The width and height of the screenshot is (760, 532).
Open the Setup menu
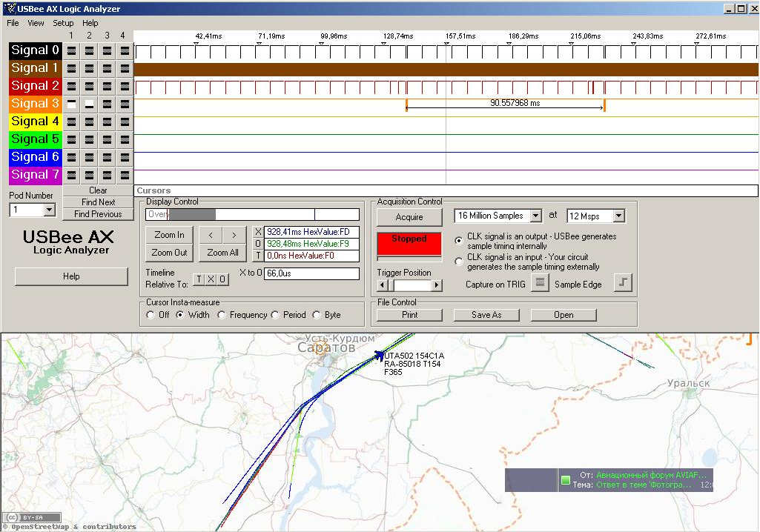(63, 23)
